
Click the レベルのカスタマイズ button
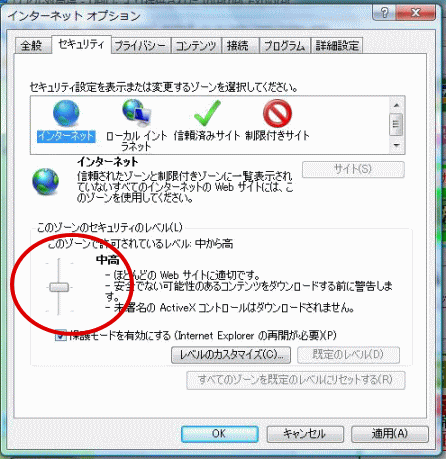pos(231,355)
